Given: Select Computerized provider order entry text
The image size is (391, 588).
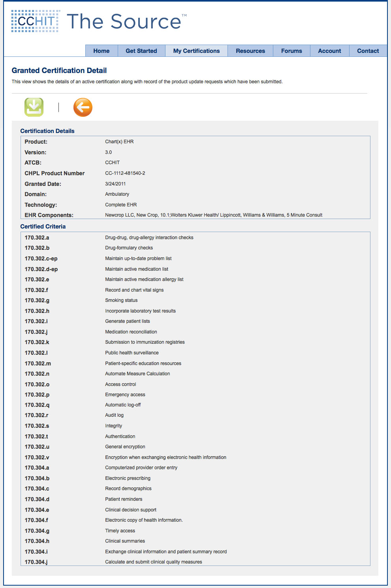Looking at the screenshot, I should click(141, 468).
